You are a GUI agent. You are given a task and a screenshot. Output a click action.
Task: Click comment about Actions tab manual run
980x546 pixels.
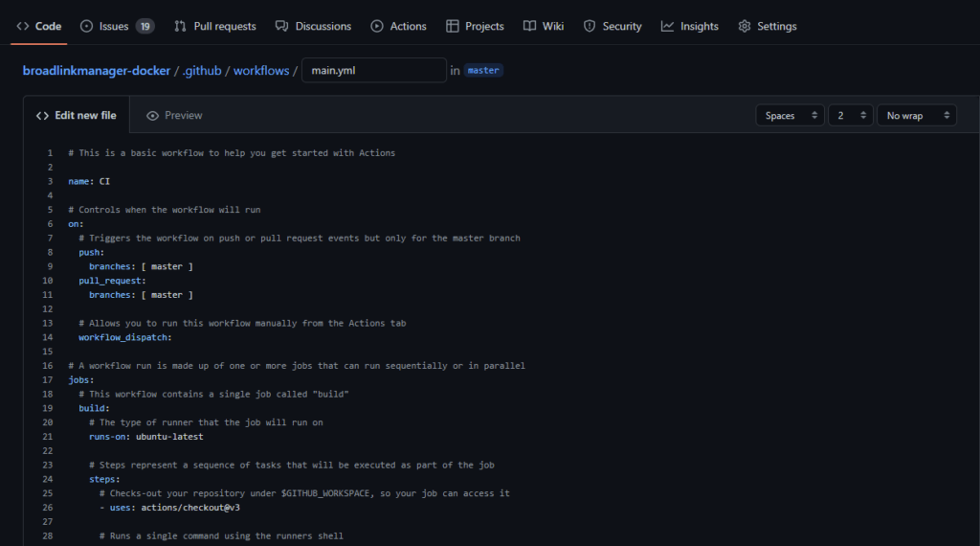pos(242,324)
